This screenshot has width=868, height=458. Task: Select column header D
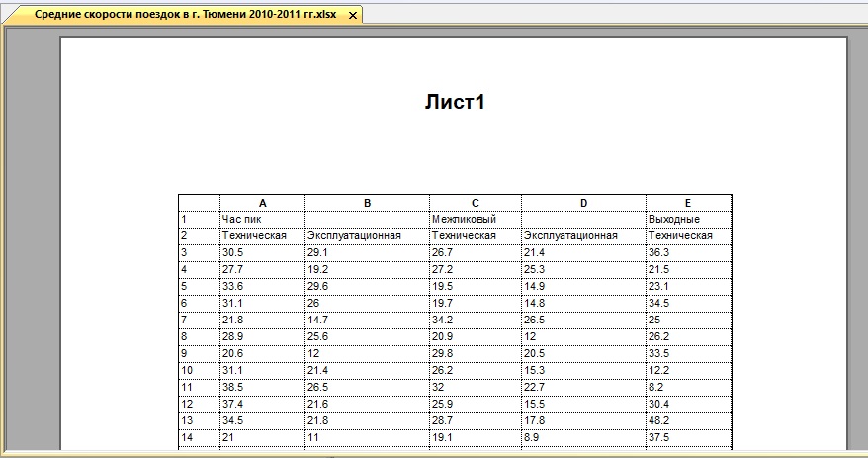tap(583, 203)
